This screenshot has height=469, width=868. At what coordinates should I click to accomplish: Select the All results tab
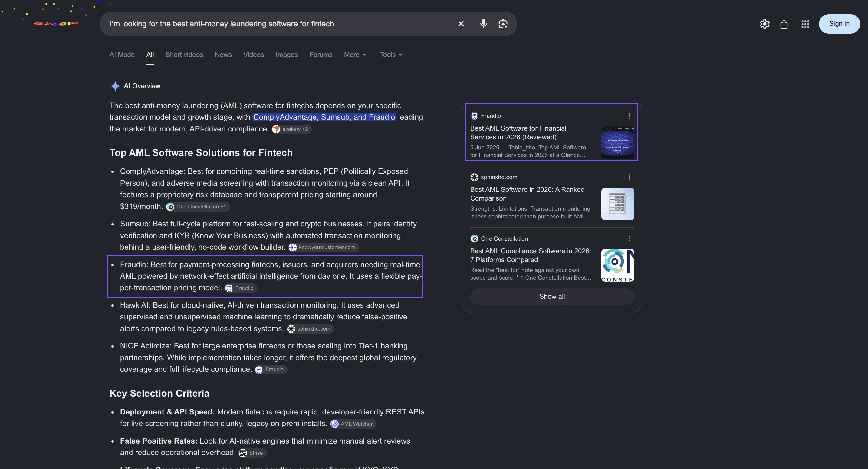coord(150,55)
